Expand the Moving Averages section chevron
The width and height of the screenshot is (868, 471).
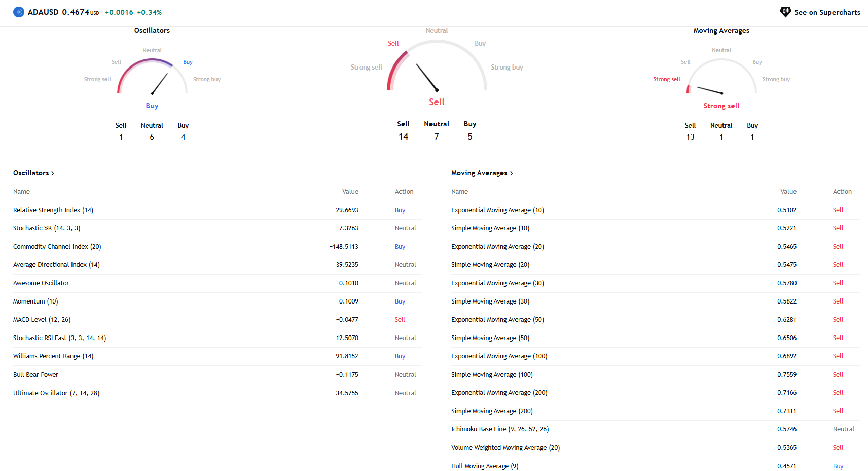coord(511,173)
